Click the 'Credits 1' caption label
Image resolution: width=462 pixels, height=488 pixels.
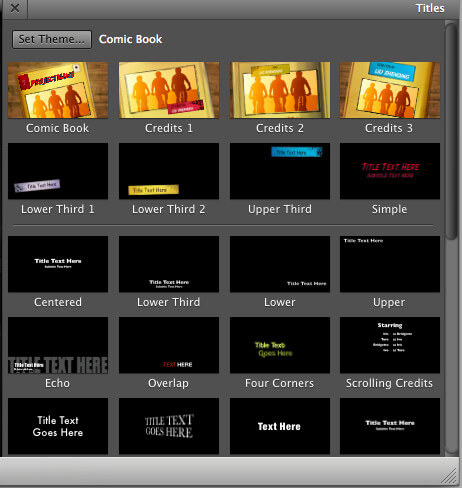click(x=169, y=128)
